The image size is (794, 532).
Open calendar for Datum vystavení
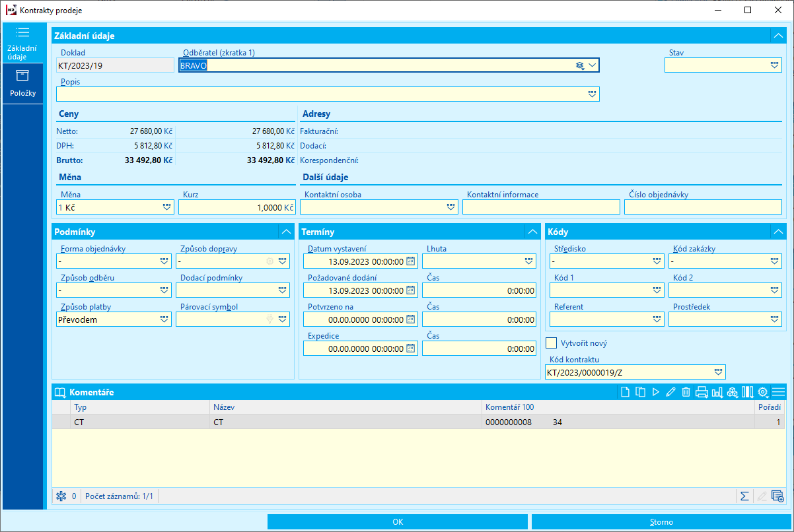click(x=410, y=261)
